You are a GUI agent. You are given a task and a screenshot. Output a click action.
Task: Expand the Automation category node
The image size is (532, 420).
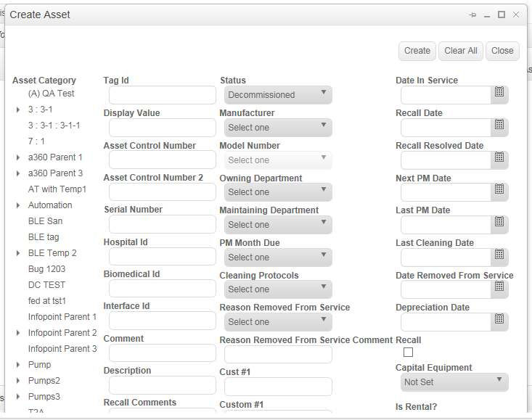pos(18,205)
